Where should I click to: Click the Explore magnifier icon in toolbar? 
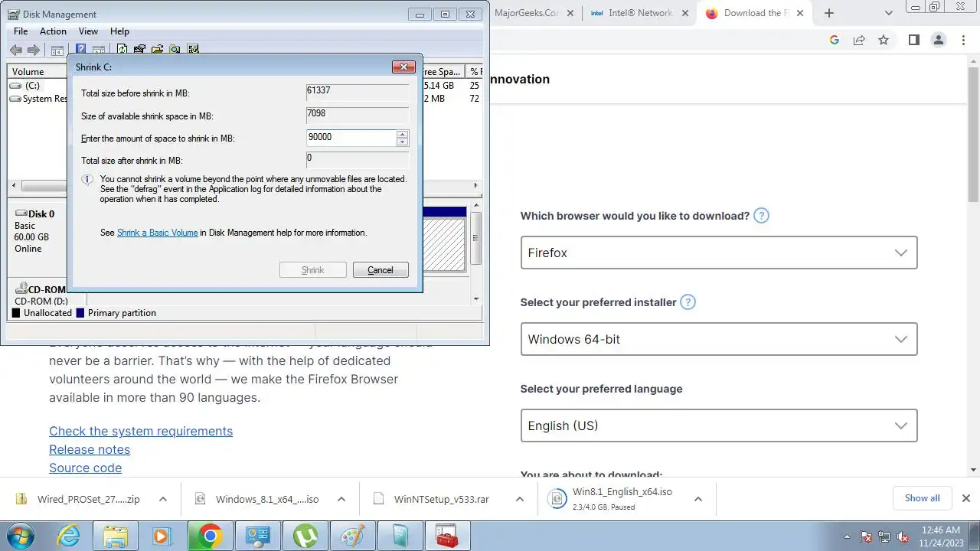(175, 50)
